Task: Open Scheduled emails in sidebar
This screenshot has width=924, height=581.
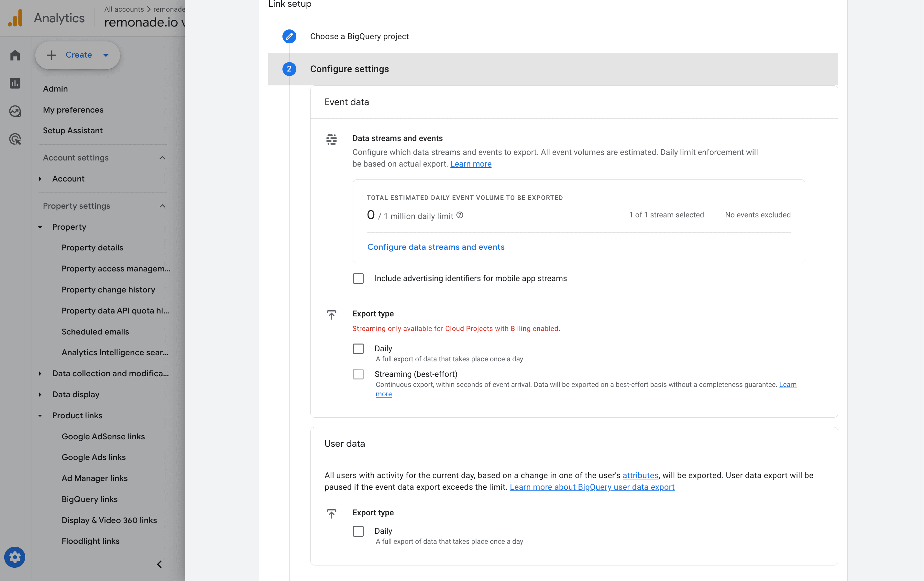Action: [95, 332]
